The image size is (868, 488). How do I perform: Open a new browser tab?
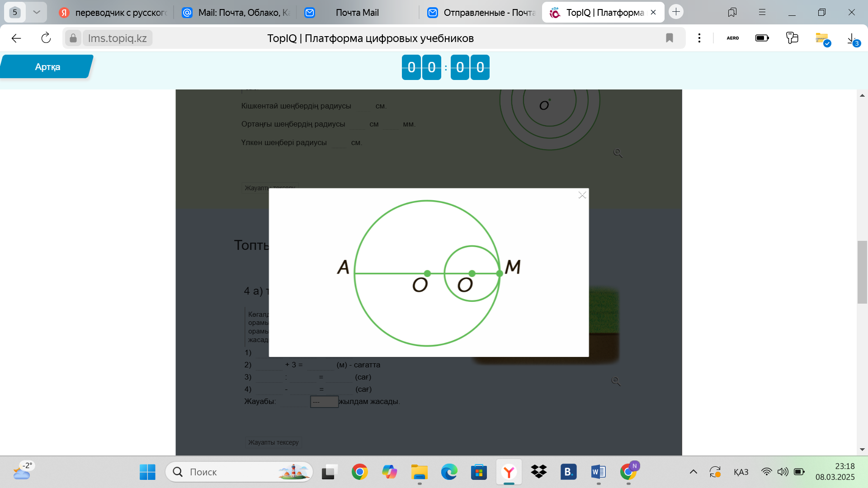(676, 12)
